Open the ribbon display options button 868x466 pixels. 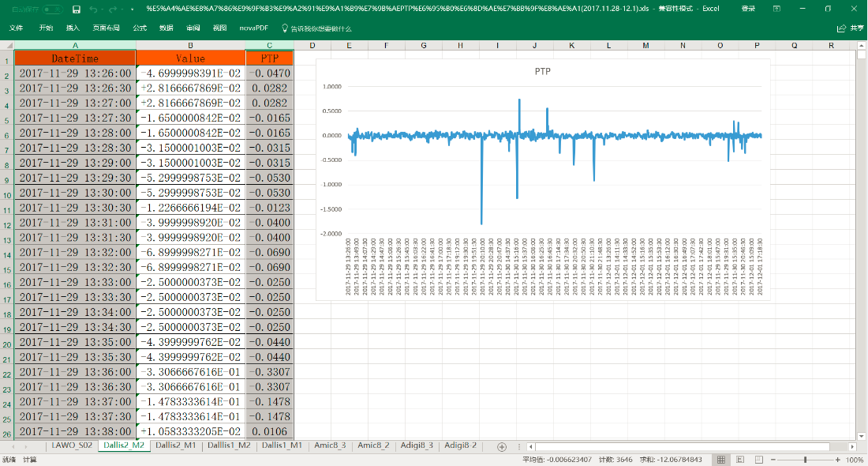pyautogui.click(x=776, y=9)
